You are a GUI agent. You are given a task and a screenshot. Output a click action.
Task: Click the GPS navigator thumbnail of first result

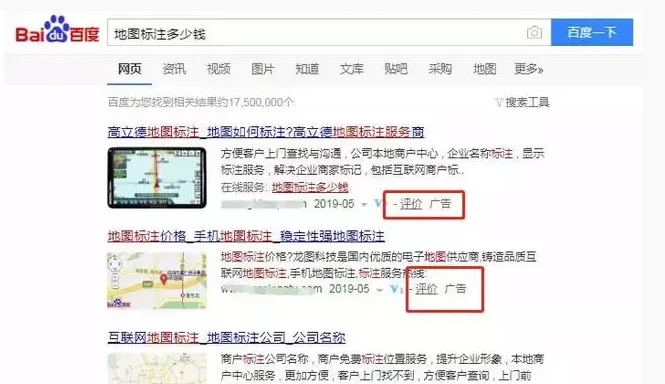(x=157, y=178)
